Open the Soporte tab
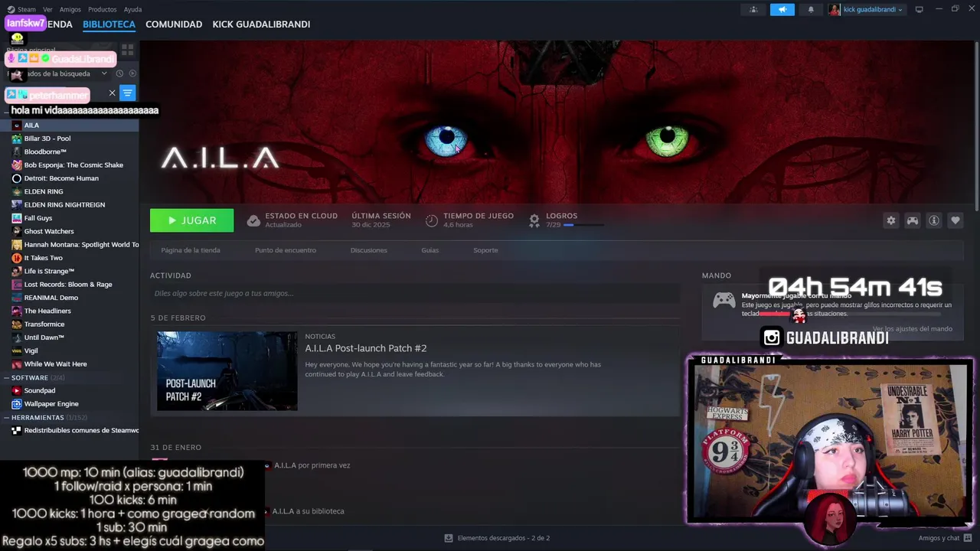This screenshot has width=980, height=551. (485, 250)
